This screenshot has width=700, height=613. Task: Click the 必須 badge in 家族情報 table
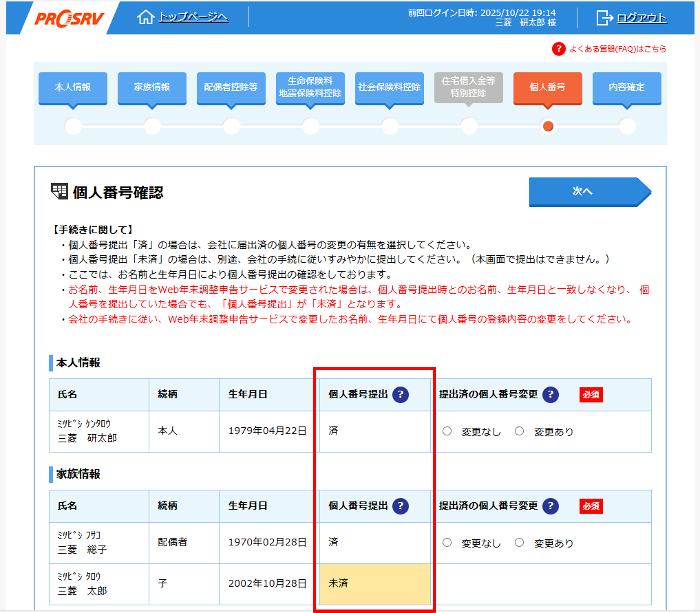591,506
